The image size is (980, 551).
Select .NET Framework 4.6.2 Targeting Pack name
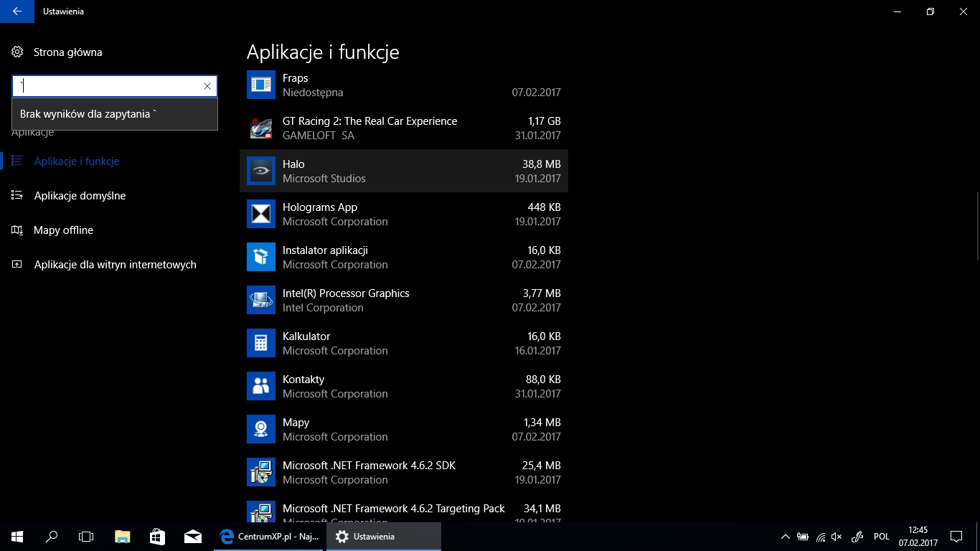(x=394, y=509)
